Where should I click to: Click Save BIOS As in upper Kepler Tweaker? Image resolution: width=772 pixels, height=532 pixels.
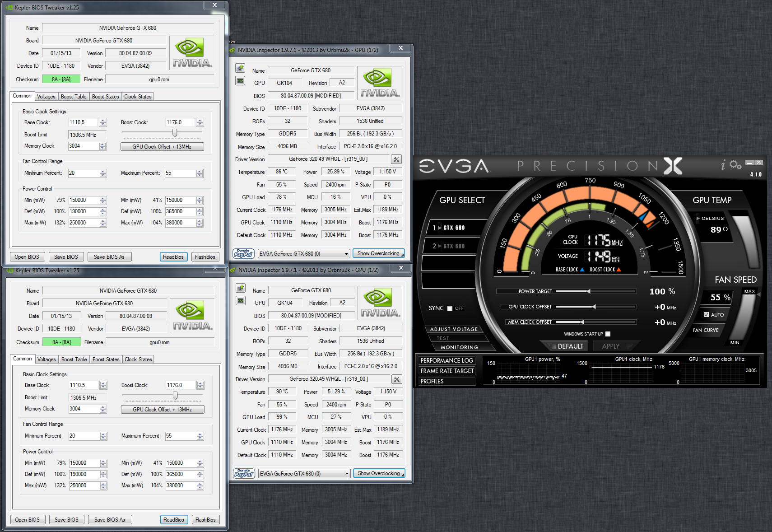(x=109, y=257)
